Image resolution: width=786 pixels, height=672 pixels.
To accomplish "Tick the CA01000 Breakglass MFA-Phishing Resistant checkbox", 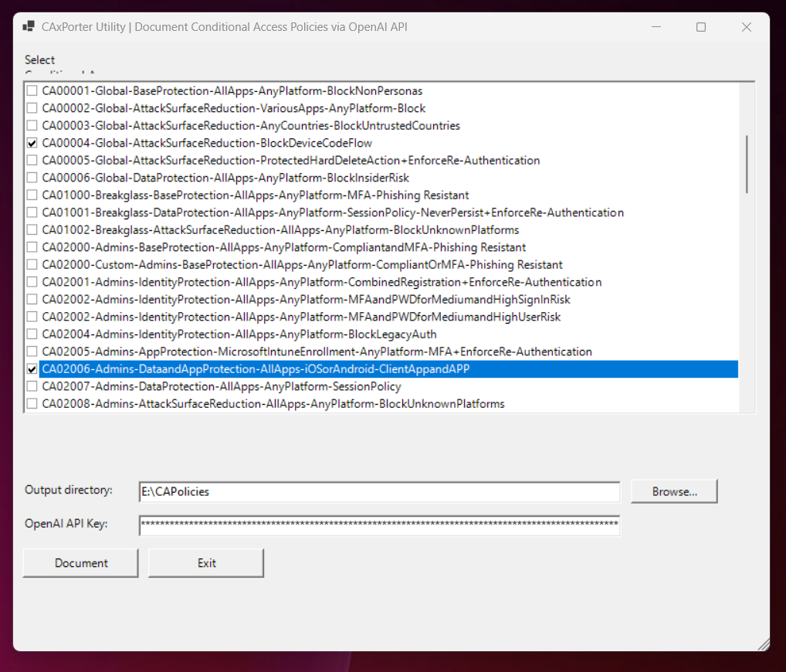I will 32,195.
